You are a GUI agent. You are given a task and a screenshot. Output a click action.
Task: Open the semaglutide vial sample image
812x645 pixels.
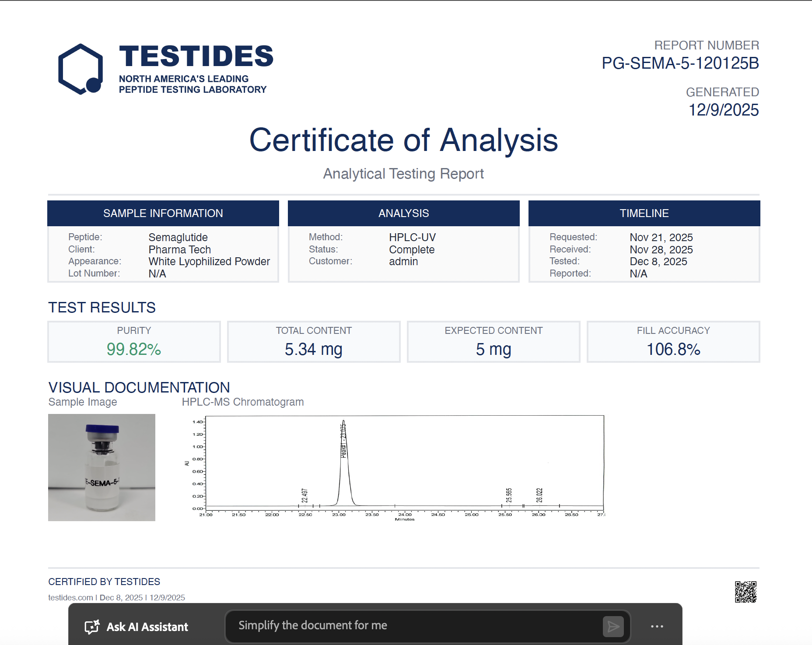point(101,467)
